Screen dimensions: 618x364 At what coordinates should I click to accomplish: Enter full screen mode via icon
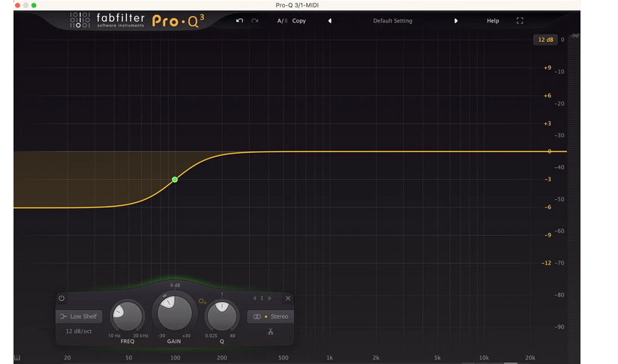click(x=520, y=21)
